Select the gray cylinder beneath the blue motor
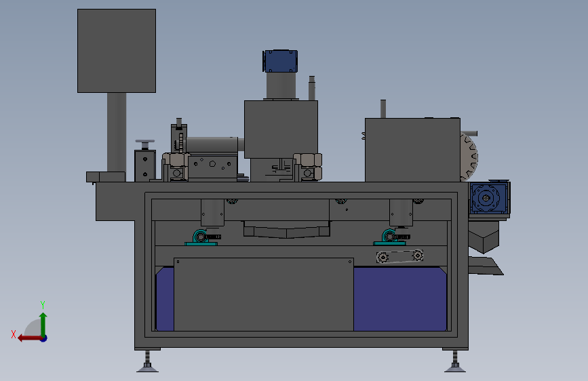The height and width of the screenshot is (381, 588). (281, 86)
